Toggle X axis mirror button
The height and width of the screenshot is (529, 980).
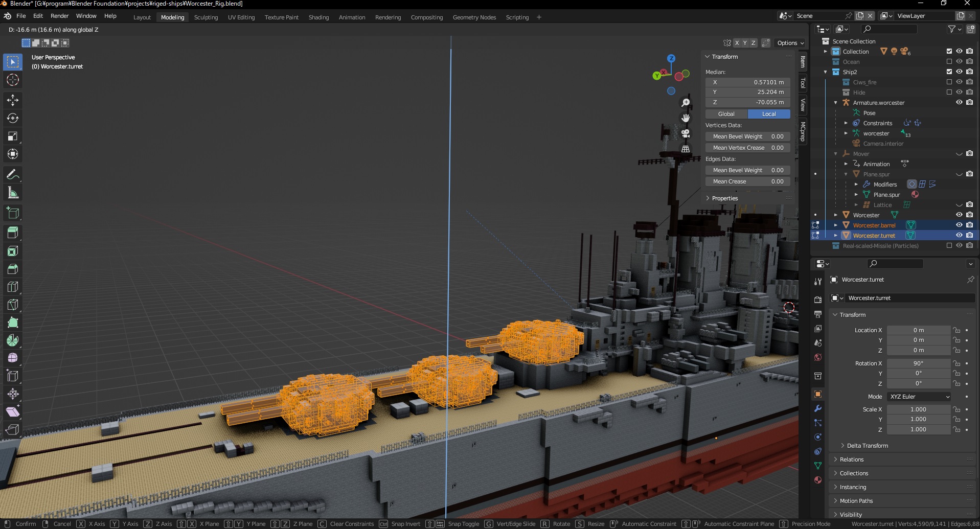click(x=737, y=43)
